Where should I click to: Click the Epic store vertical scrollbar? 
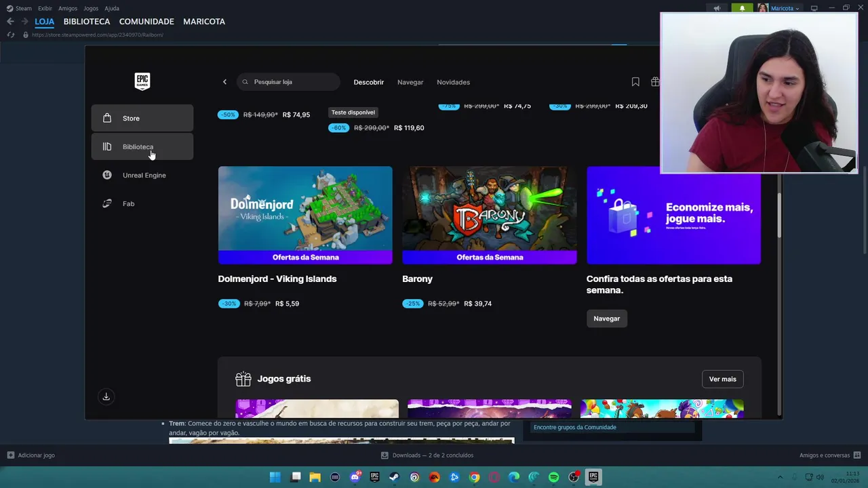coord(779,214)
